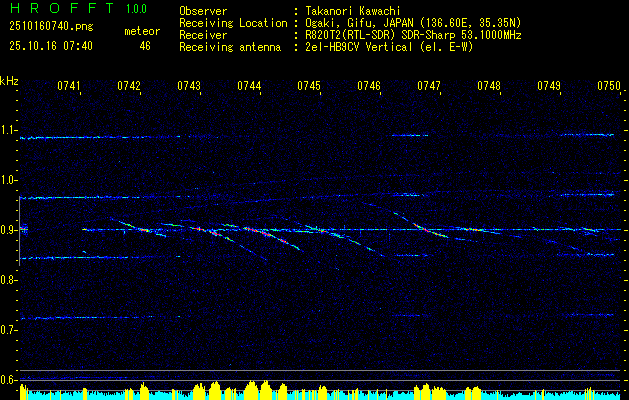The width and height of the screenshot is (629, 400).
Task: Click the kHz axis unit label
Action: [9, 81]
